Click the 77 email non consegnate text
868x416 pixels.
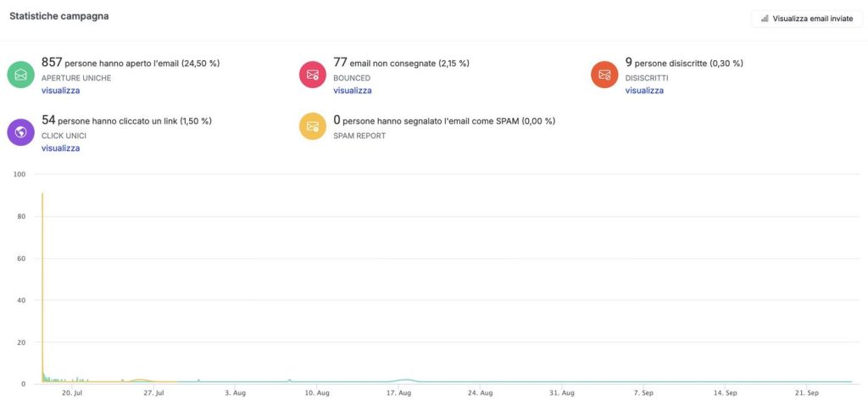(x=401, y=63)
